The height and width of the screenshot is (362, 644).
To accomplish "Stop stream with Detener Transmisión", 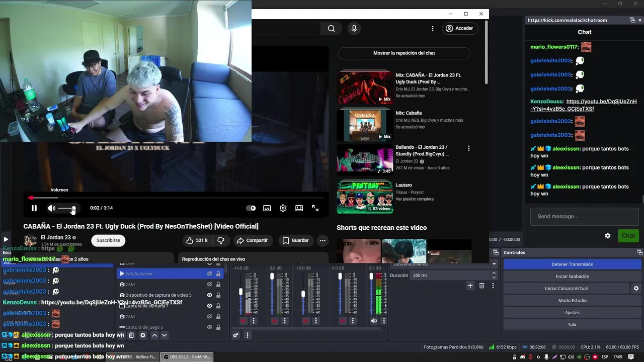I will pos(572,264).
